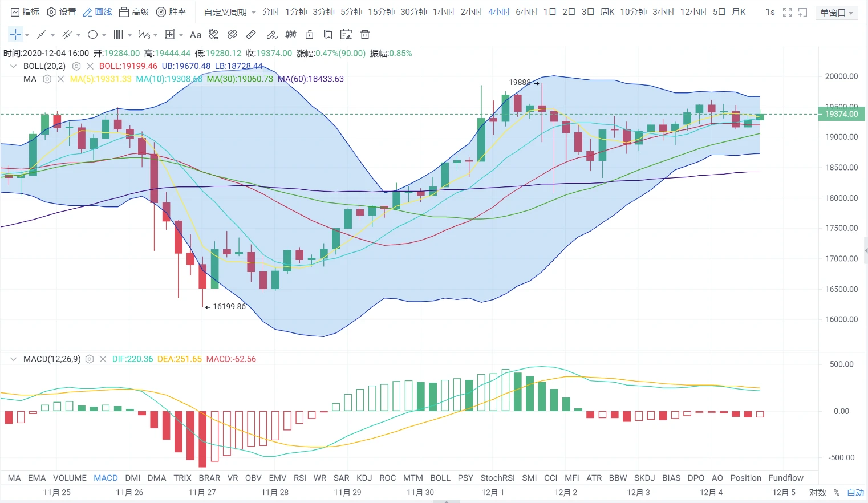Select the position measure box tool
This screenshot has height=503, width=868.
point(169,35)
